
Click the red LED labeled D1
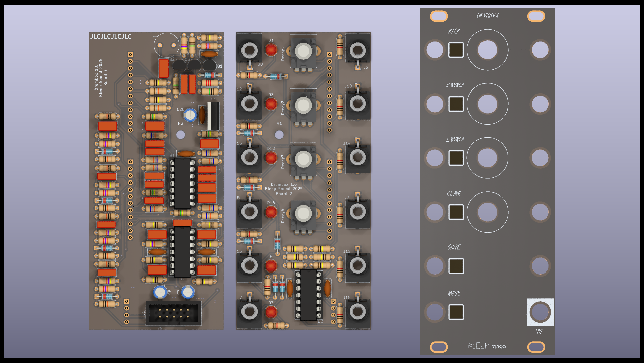click(271, 50)
